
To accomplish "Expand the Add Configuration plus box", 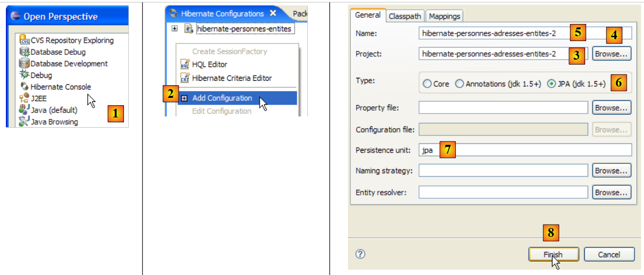I will (x=184, y=98).
